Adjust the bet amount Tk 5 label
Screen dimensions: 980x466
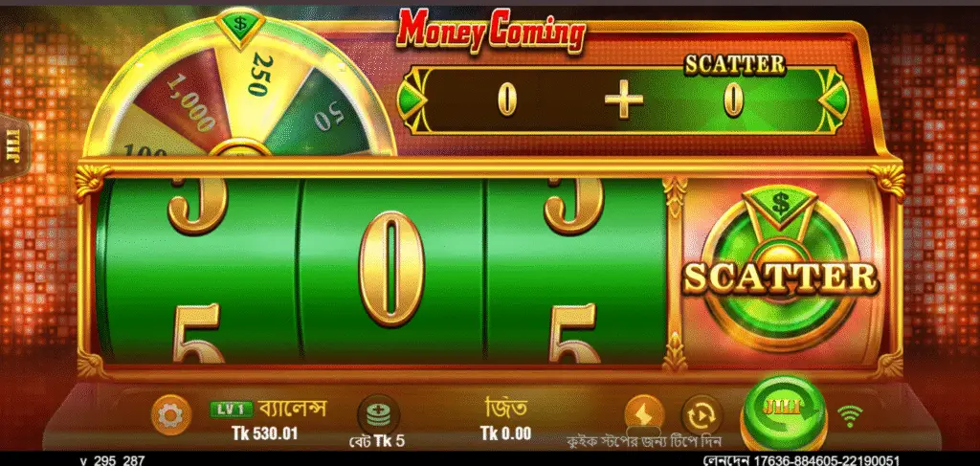[377, 441]
